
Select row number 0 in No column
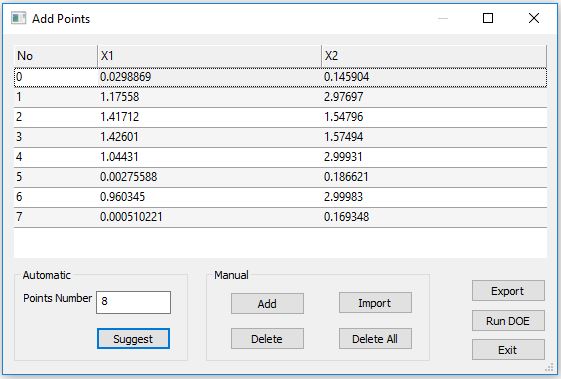click(19, 77)
